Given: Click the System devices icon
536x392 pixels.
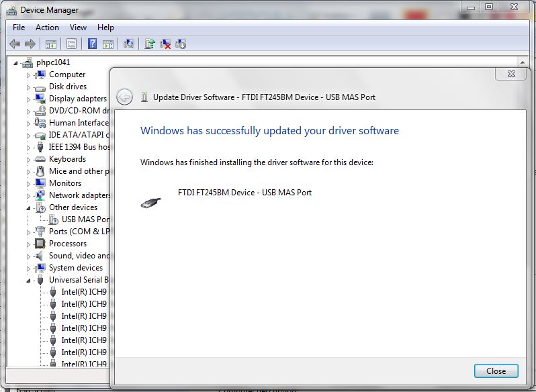Looking at the screenshot, I should 40,268.
